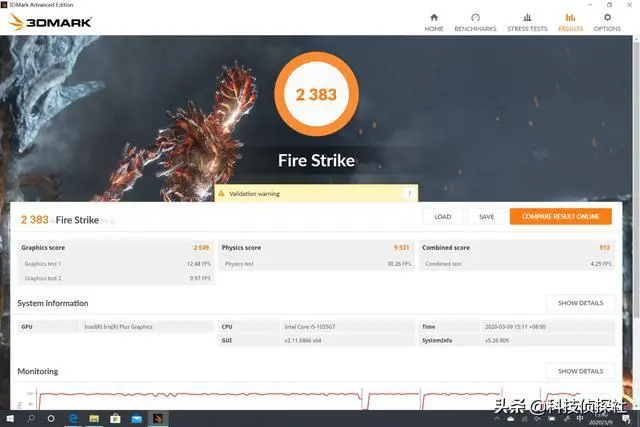The height and width of the screenshot is (427, 640).
Task: Open Microsoft Store from the taskbar
Action: point(116,418)
